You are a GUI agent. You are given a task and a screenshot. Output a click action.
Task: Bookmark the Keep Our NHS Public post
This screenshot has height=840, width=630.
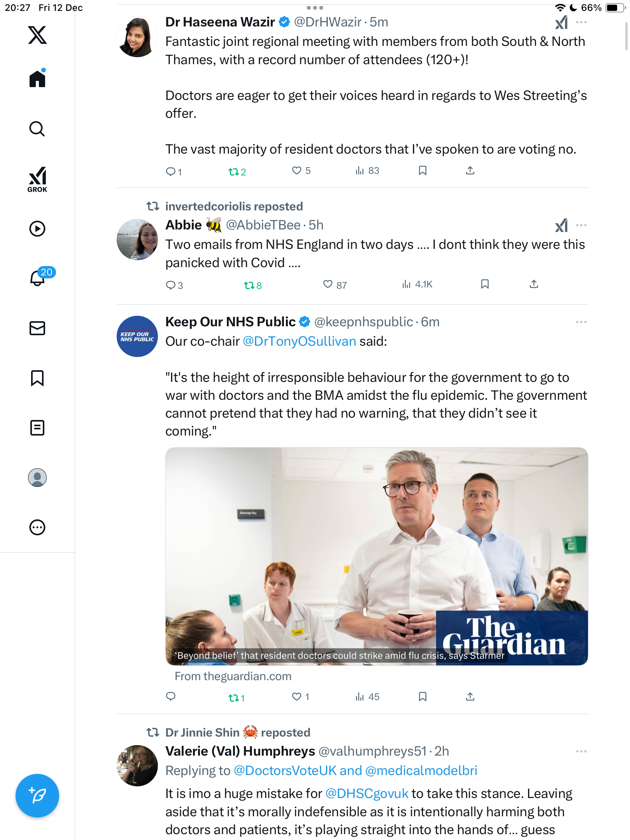click(x=423, y=697)
